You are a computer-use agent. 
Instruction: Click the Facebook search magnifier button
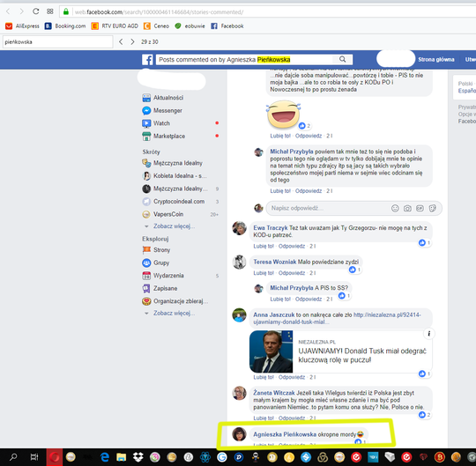click(x=342, y=60)
